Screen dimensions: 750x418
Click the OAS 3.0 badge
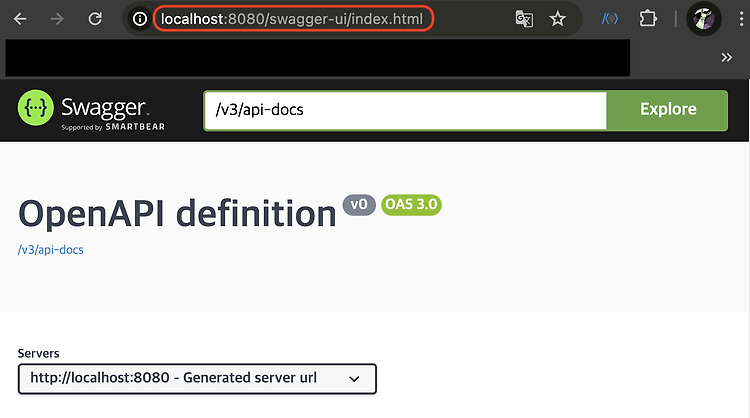click(411, 205)
